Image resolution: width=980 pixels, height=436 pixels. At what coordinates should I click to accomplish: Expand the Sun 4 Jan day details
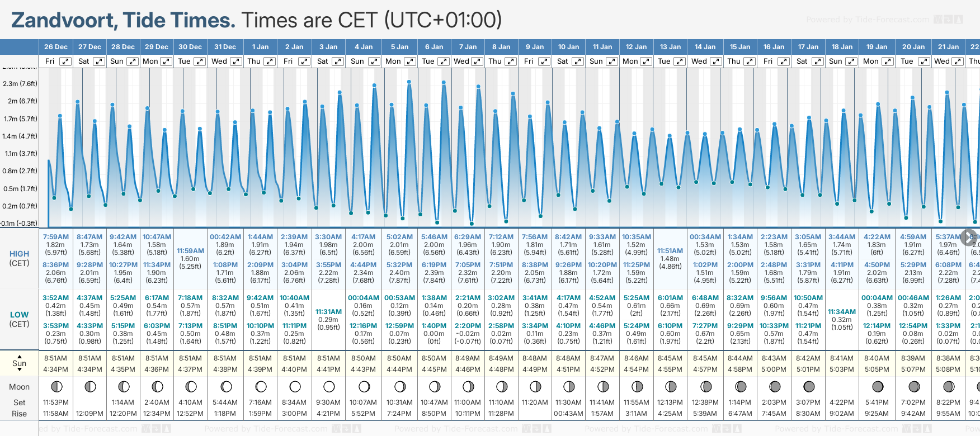click(x=374, y=61)
